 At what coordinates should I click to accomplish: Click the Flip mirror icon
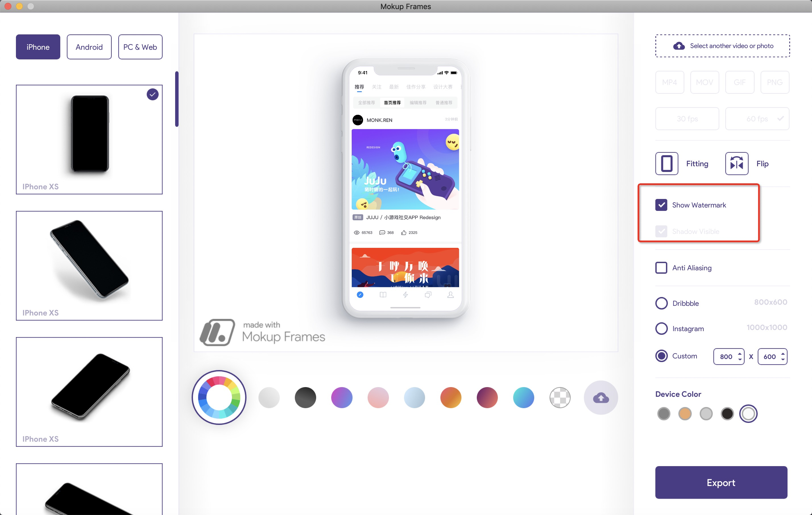[736, 163]
